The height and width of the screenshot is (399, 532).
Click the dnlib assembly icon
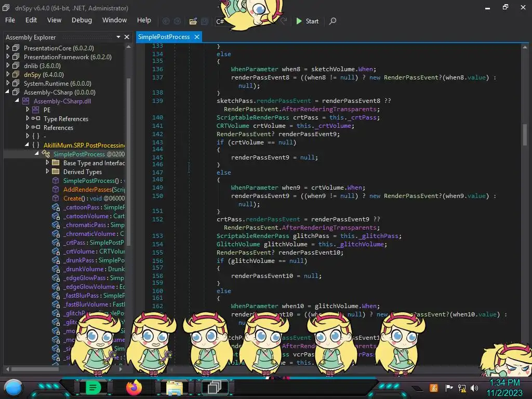pos(16,65)
